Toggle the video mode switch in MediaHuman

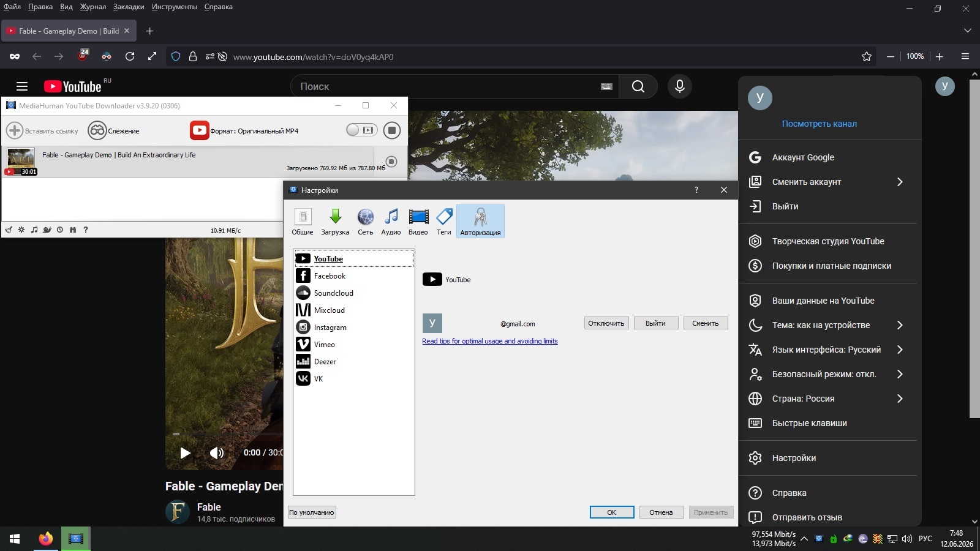click(x=361, y=130)
